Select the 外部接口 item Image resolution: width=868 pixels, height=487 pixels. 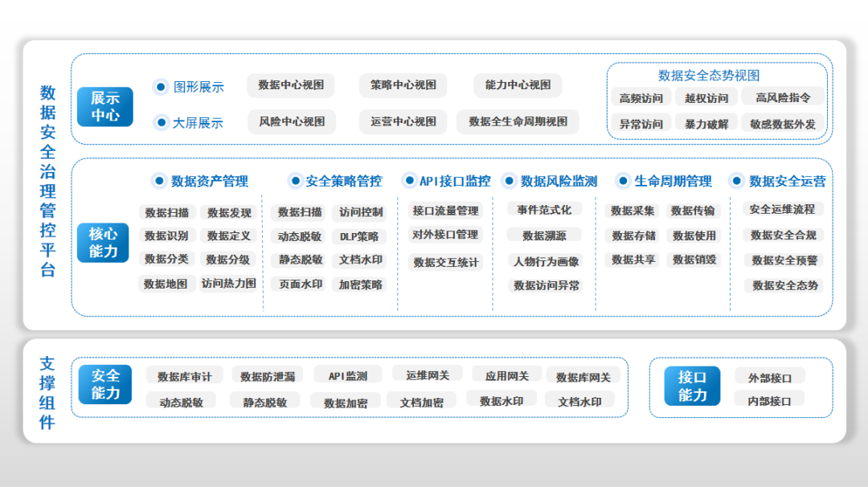[770, 378]
